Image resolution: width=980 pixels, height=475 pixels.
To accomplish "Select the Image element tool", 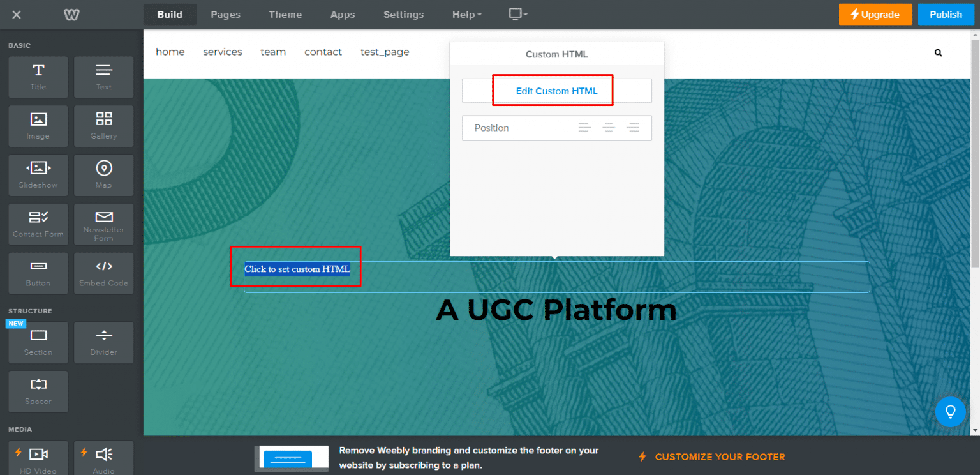I will click(x=38, y=126).
